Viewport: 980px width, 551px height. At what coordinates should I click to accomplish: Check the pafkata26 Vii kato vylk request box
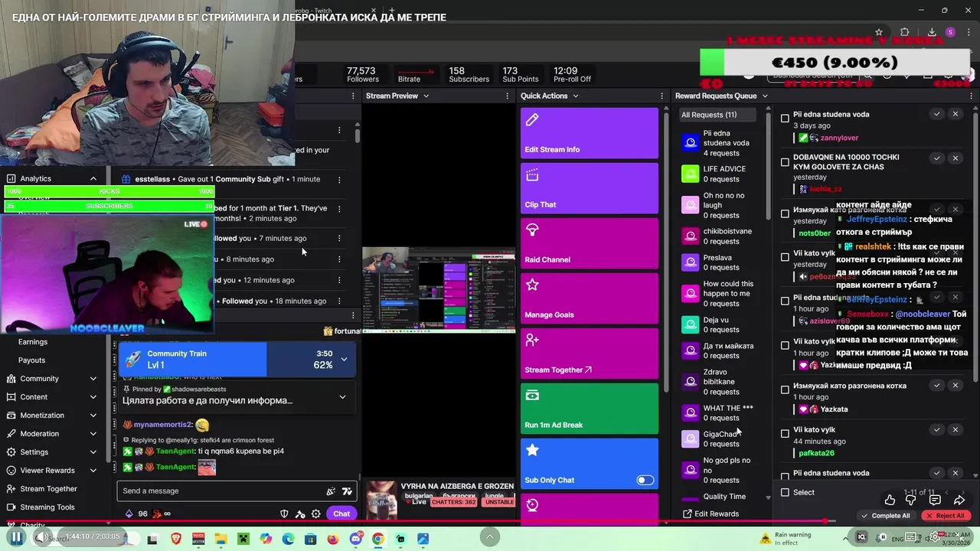(785, 434)
